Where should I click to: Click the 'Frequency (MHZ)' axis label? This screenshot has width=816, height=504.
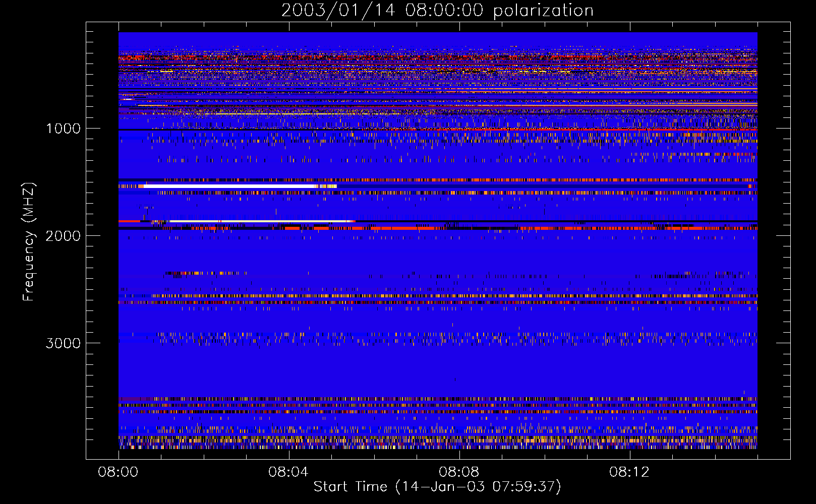click(29, 242)
